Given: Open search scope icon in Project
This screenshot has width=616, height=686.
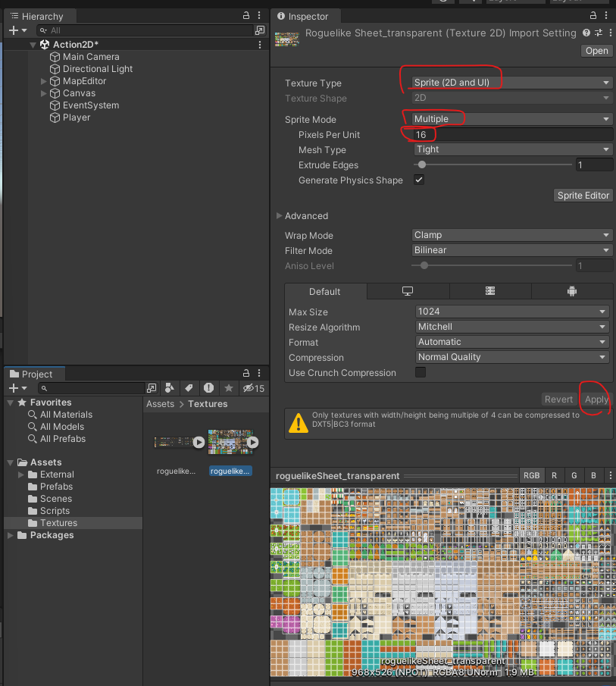Looking at the screenshot, I should [152, 388].
